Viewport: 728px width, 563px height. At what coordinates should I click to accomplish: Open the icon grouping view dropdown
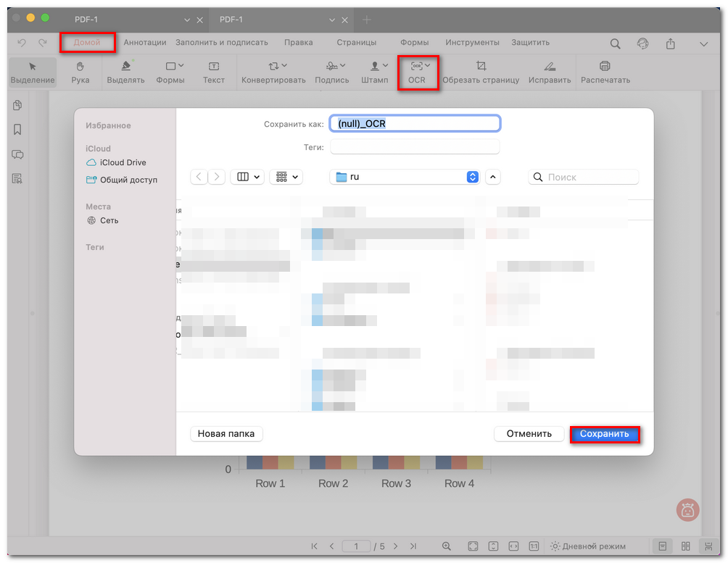286,177
